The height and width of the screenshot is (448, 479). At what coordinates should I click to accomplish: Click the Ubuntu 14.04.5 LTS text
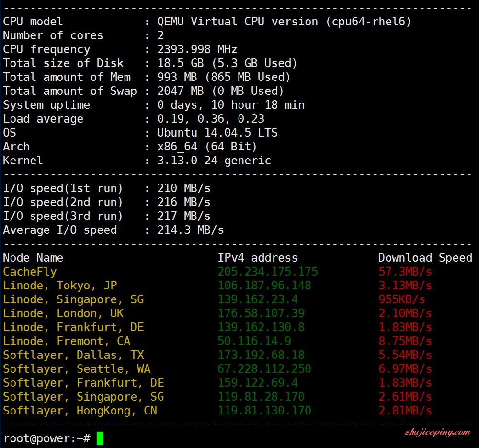(x=217, y=133)
